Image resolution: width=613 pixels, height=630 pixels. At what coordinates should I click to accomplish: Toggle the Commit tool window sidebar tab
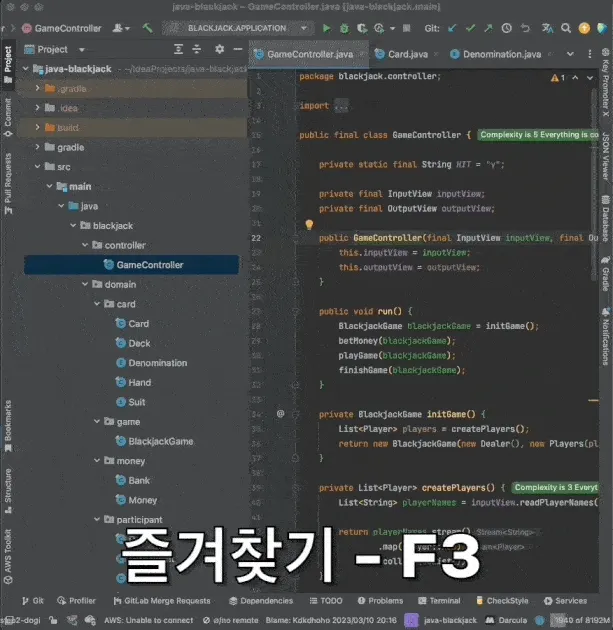click(x=8, y=117)
